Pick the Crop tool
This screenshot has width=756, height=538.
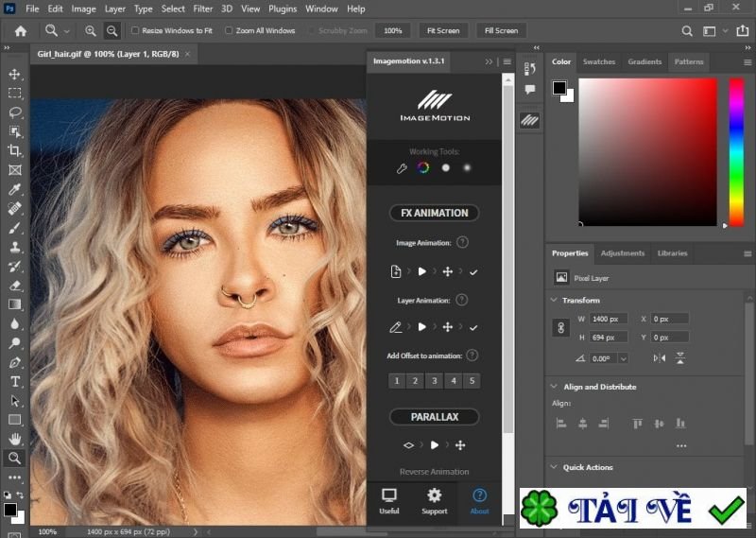point(14,150)
